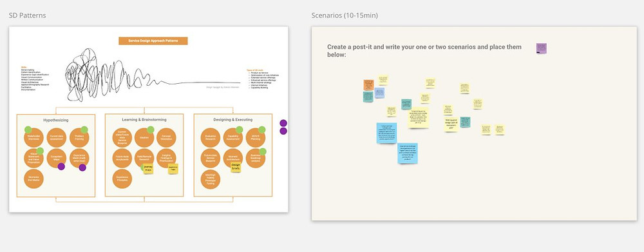
Task: Click the 'Service Design Approach Patterns' banner
Action: [x=153, y=41]
